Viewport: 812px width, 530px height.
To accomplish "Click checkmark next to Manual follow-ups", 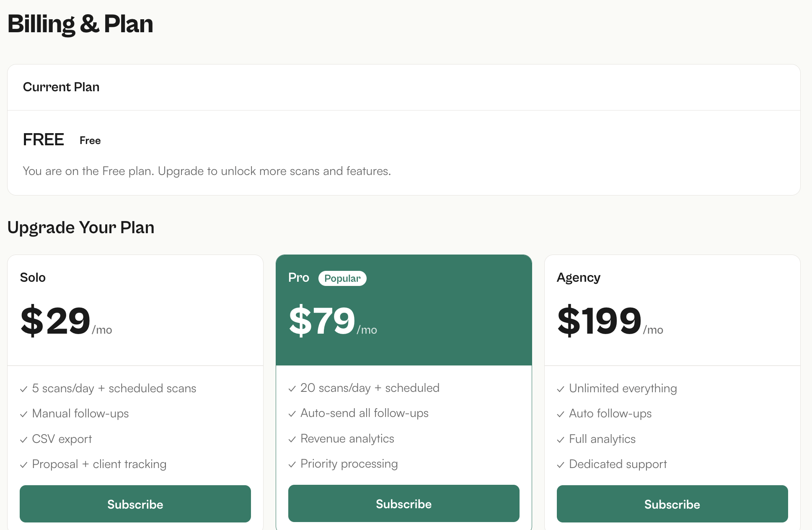I will (23, 414).
